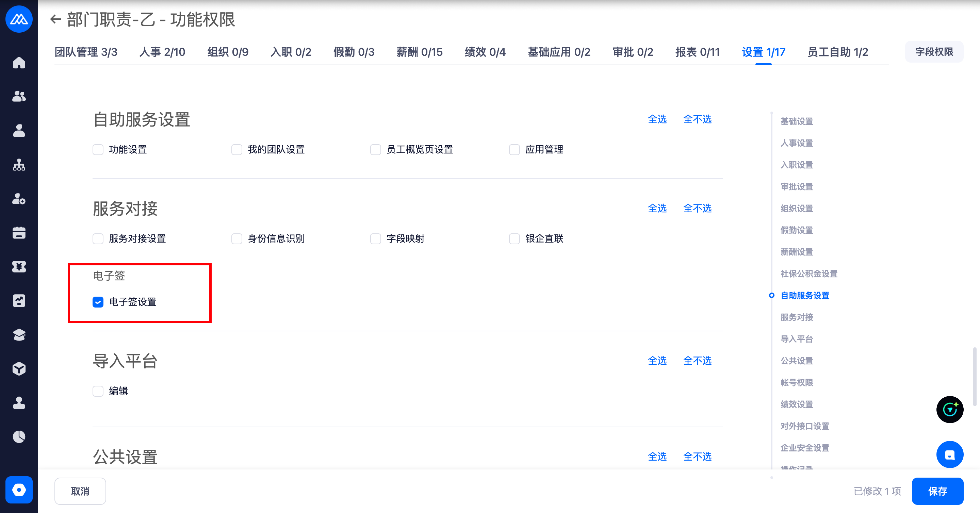The width and height of the screenshot is (980, 513).
Task: Tick the 编辑 checkbox under 导入平台
Action: pyautogui.click(x=98, y=391)
